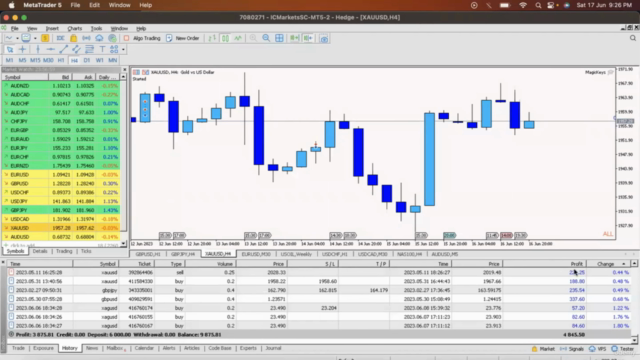Select the cursor arrow tool
This screenshot has height=360, width=640.
coord(10,49)
